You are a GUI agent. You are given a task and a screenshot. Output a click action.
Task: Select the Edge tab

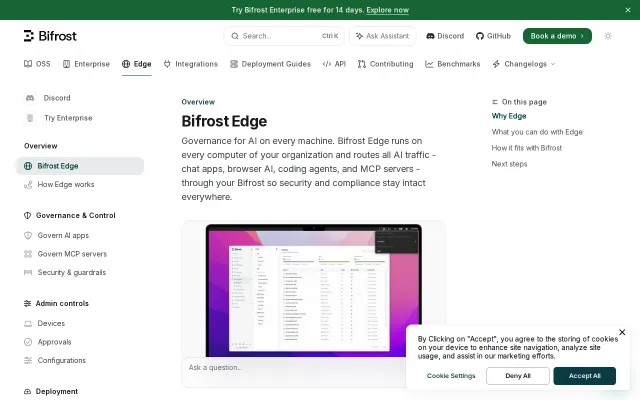point(136,64)
